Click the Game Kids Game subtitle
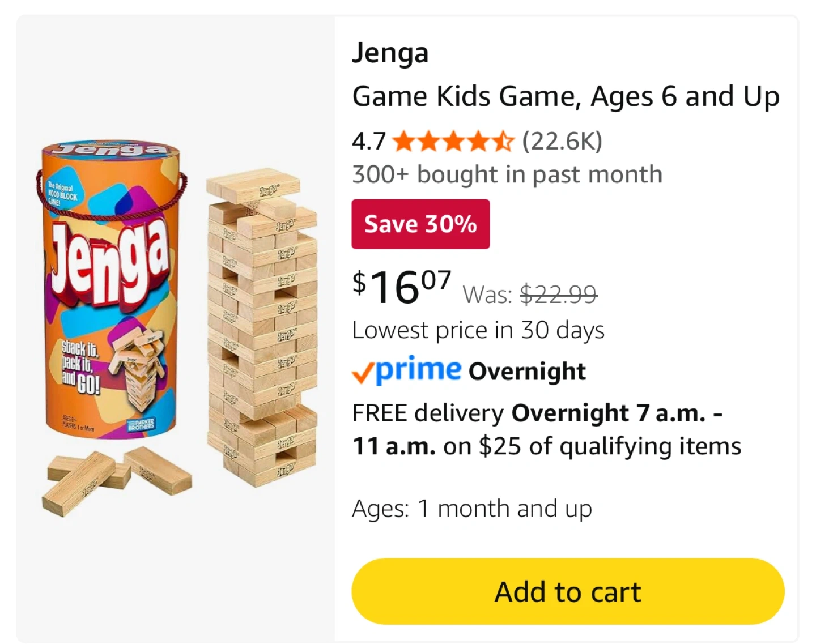The height and width of the screenshot is (644, 816). (x=566, y=96)
